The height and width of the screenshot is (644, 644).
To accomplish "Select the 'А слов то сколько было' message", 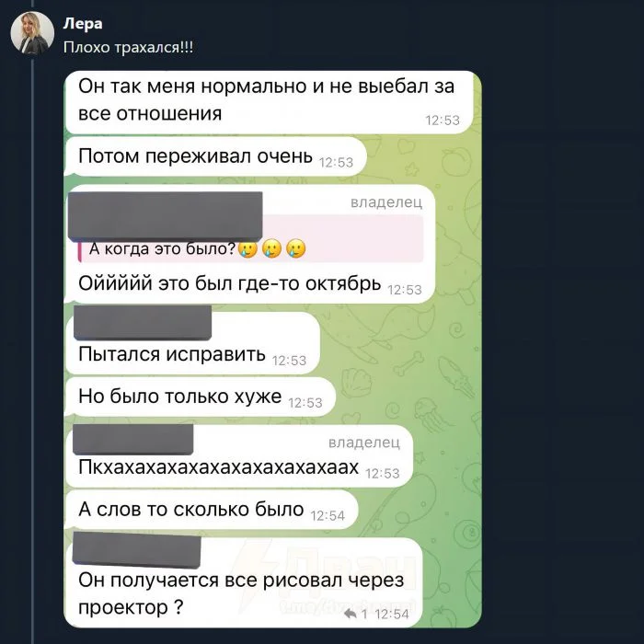I will point(212,510).
